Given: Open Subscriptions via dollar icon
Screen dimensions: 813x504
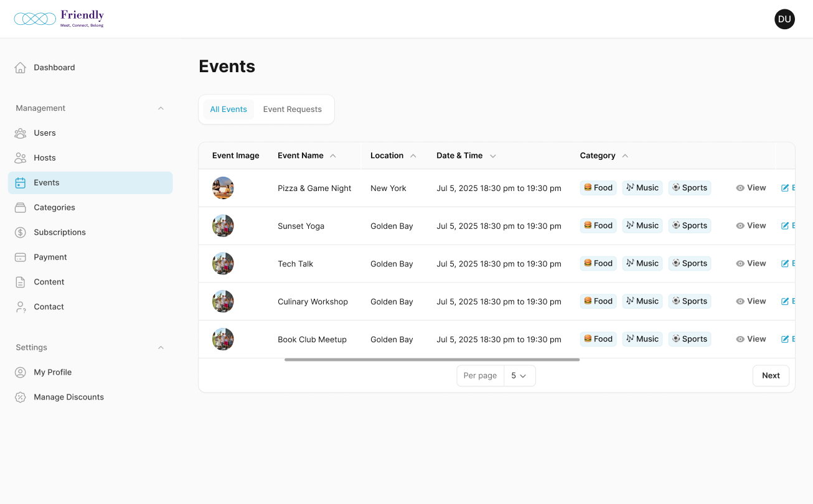Looking at the screenshot, I should tap(21, 233).
